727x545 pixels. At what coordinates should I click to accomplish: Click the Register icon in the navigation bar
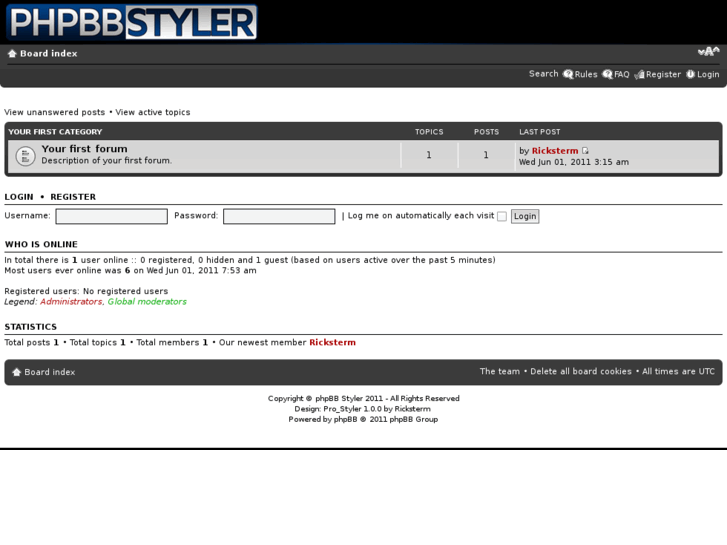coord(639,75)
